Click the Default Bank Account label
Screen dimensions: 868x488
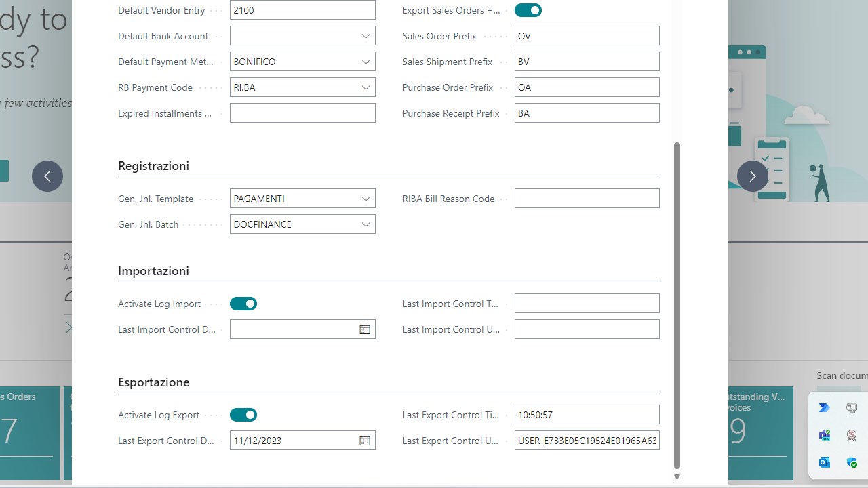coord(163,36)
